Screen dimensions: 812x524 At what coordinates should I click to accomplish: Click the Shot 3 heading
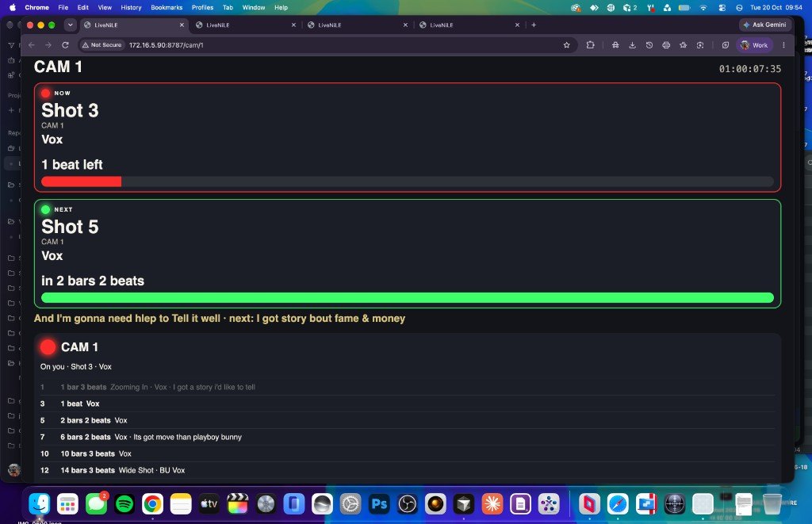(70, 110)
